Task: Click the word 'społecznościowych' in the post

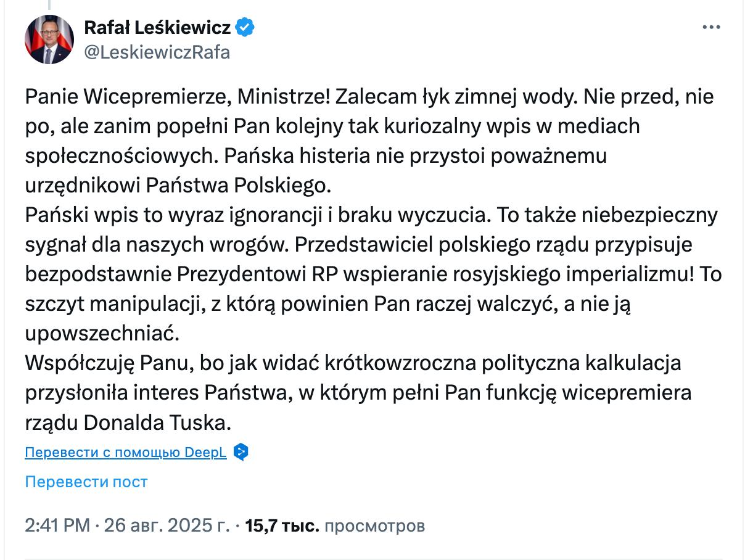Action: (x=121, y=155)
